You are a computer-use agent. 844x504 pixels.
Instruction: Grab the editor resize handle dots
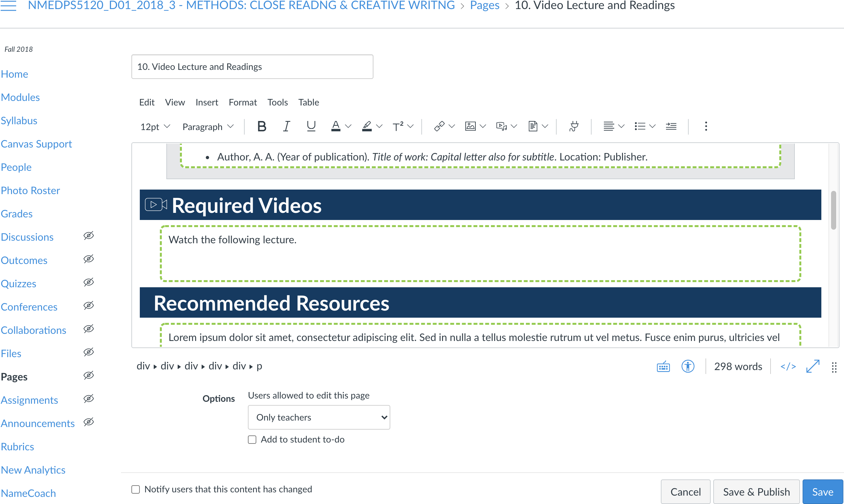click(x=834, y=367)
